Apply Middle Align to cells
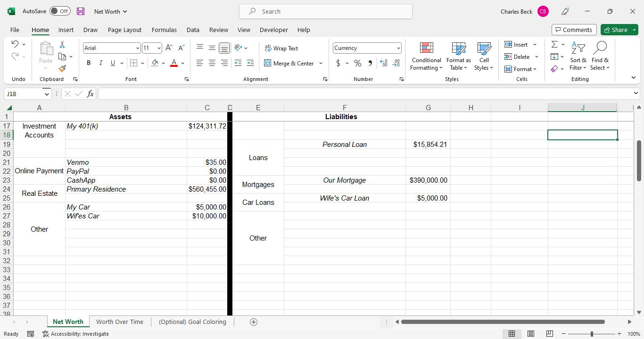Screen dimensions: 644x339 point(212,48)
